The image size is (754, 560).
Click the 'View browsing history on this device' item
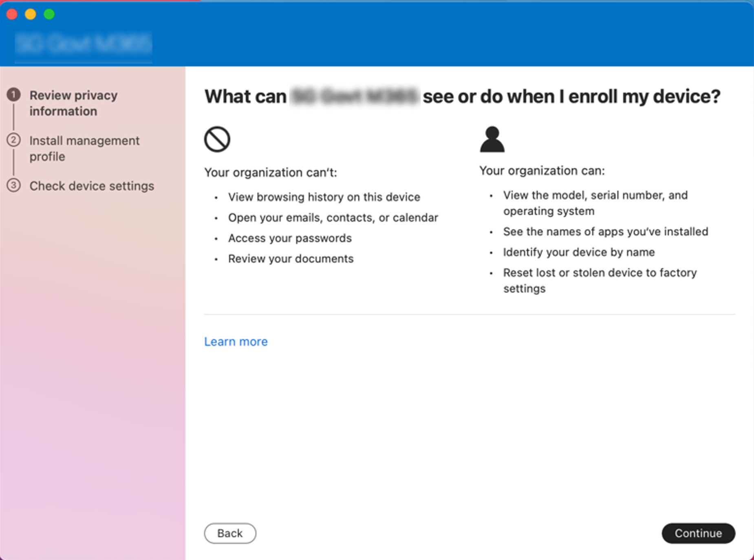324,197
